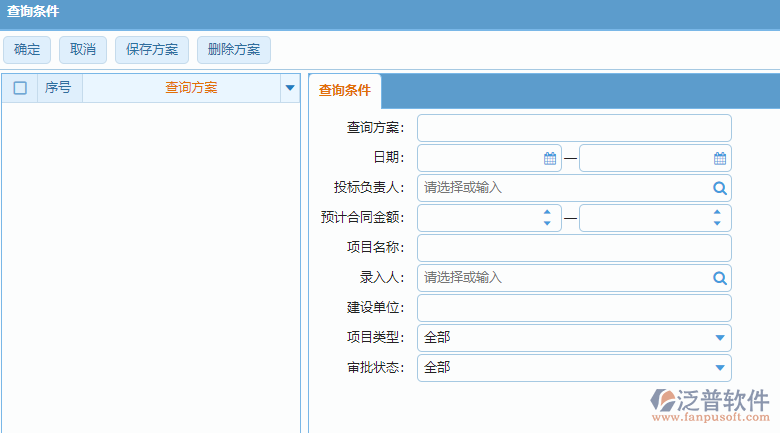
Task: Decrease minimum 预计合同金额 with down arrow
Action: [547, 223]
